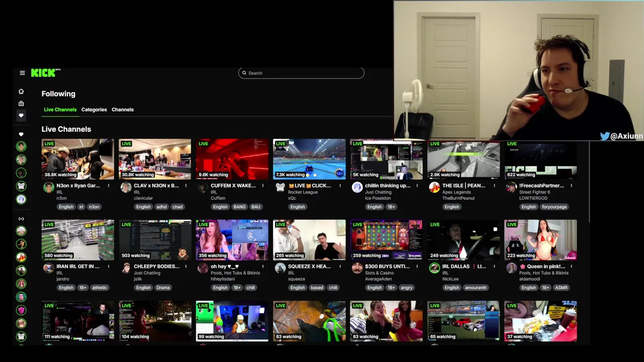Select highlighted Following heart icon in sidebar
644x362 pixels.
[21, 116]
